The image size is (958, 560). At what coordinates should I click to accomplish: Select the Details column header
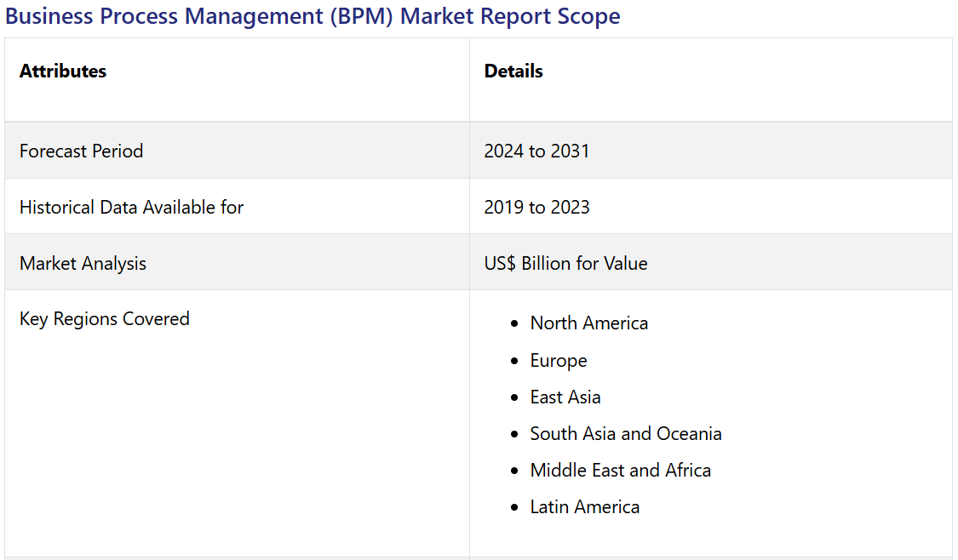(x=513, y=71)
